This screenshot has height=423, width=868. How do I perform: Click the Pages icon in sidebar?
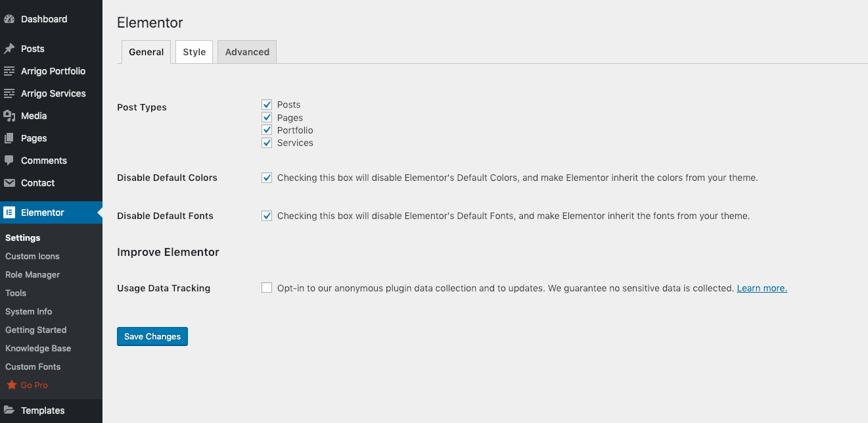(9, 138)
